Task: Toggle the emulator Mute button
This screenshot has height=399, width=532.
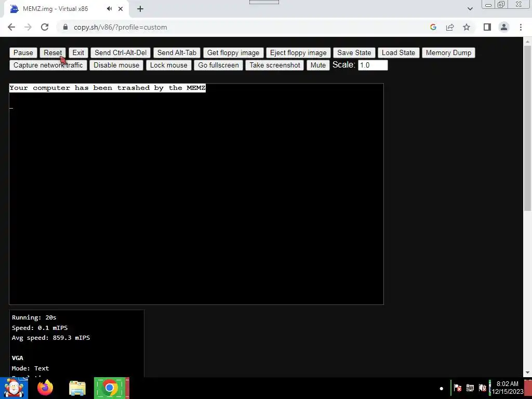Action: pos(318,65)
